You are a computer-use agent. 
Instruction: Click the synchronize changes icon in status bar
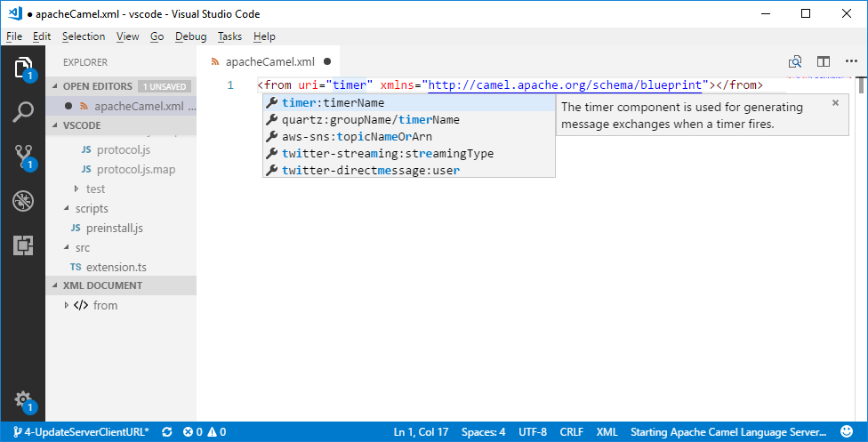tap(166, 432)
